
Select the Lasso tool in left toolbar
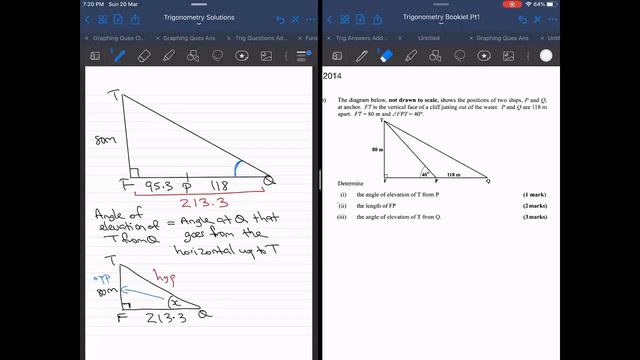217,56
